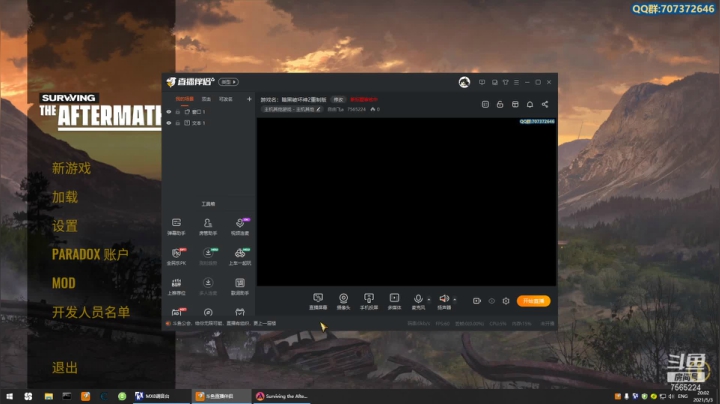Toggle lock on 文本 1 source

[x=178, y=123]
